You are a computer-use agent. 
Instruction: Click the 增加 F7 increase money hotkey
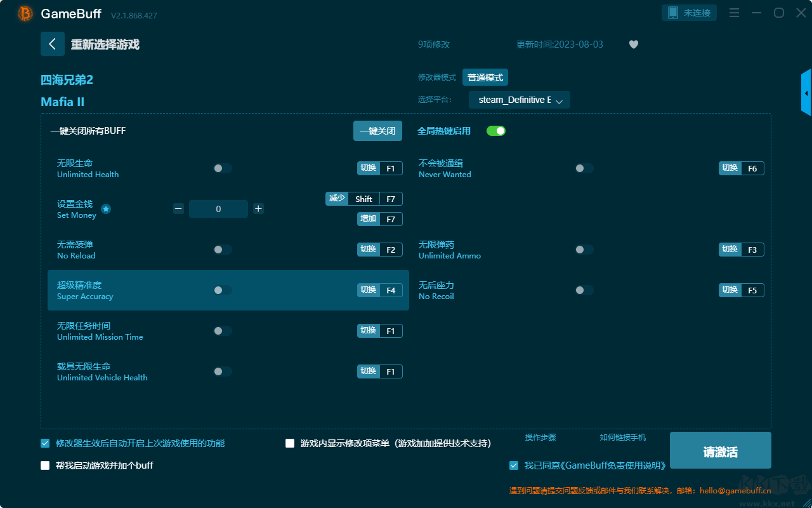380,219
